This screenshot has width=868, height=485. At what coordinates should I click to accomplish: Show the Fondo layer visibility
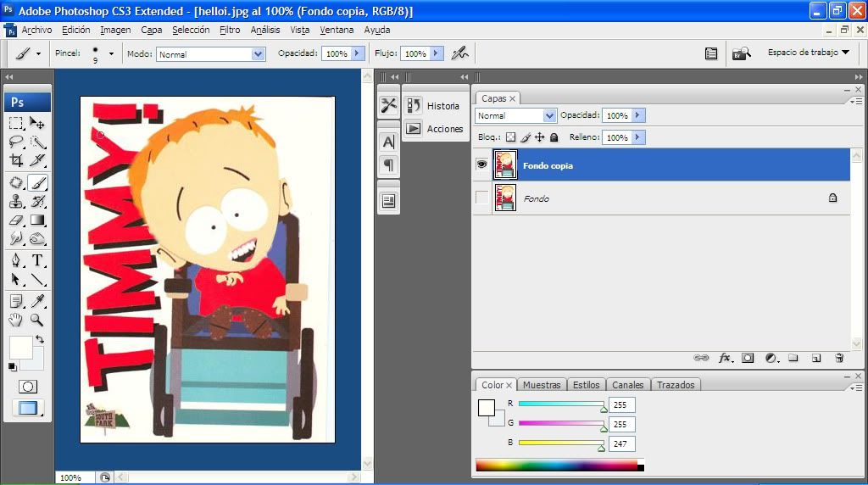tap(482, 198)
